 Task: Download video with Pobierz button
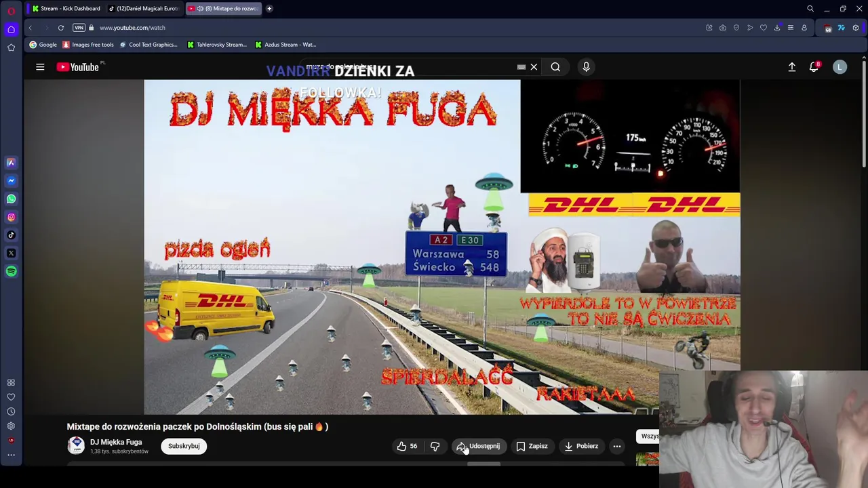point(581,446)
